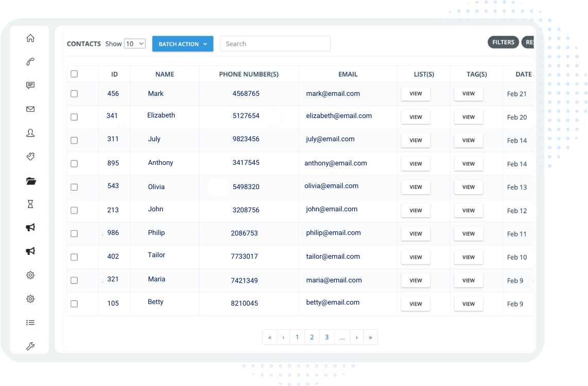The image size is (588, 386).
Task: Select the checkbox for Mark's row
Action: click(74, 93)
